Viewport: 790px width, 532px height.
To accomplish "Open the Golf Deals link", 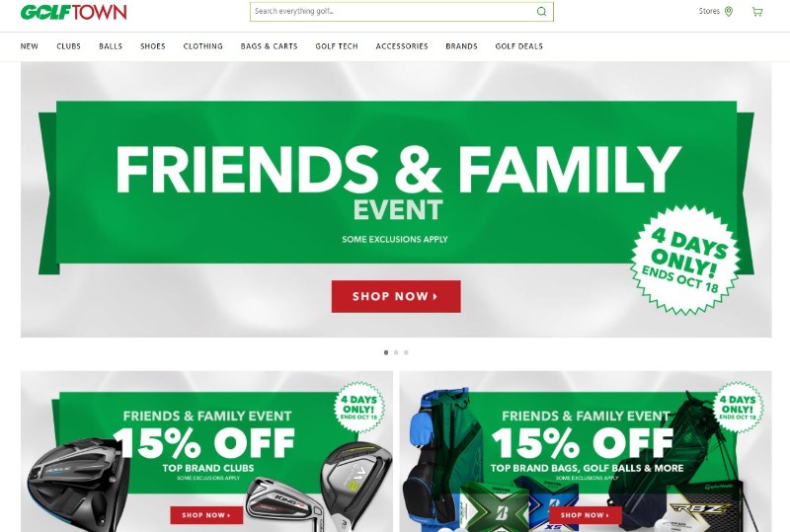I will point(519,46).
